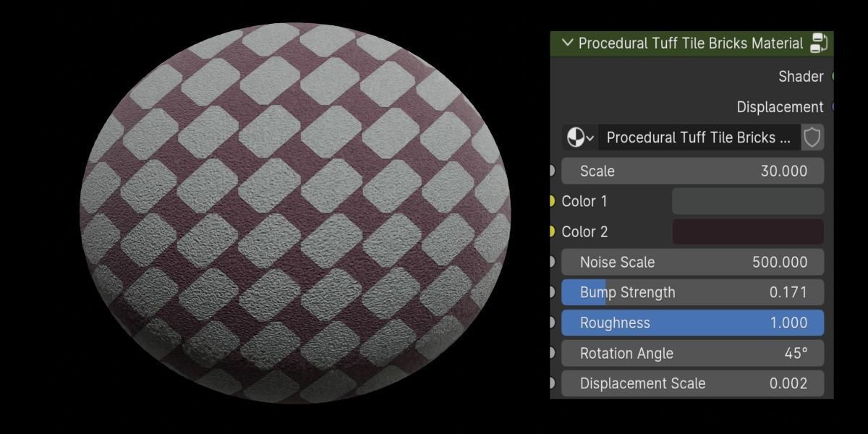Click the Displacement Scale field
The height and width of the screenshot is (434, 868).
click(x=693, y=383)
